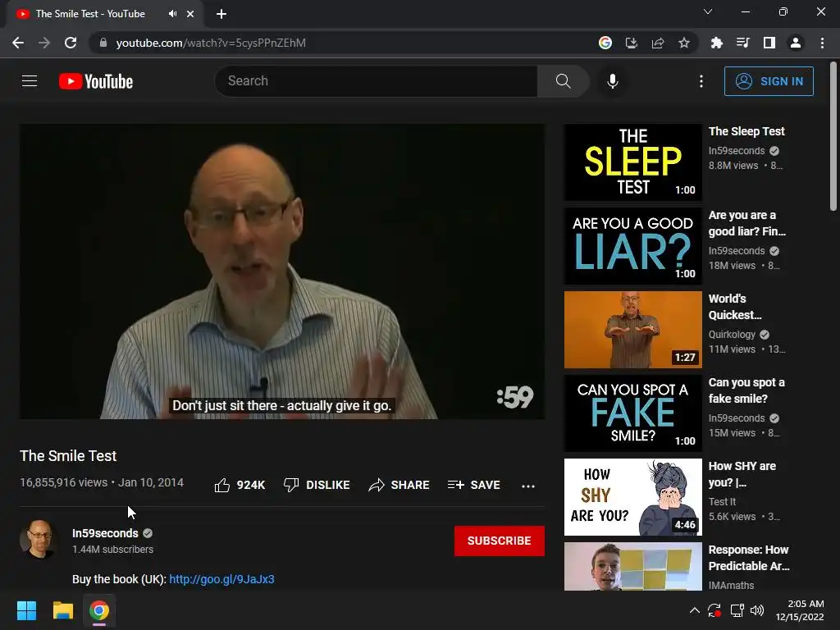
Task: Open Google icon in address bar
Action: coord(605,43)
